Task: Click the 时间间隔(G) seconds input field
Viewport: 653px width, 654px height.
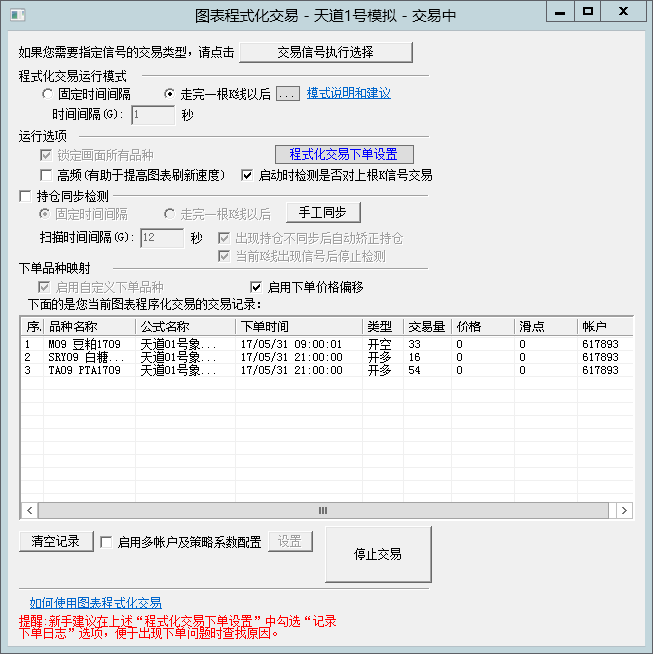Action: point(153,115)
